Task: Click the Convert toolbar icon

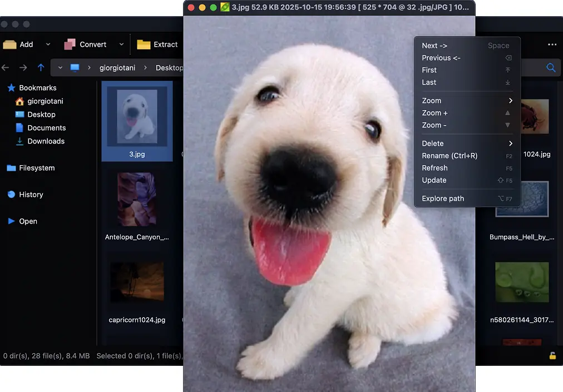Action: pos(70,44)
